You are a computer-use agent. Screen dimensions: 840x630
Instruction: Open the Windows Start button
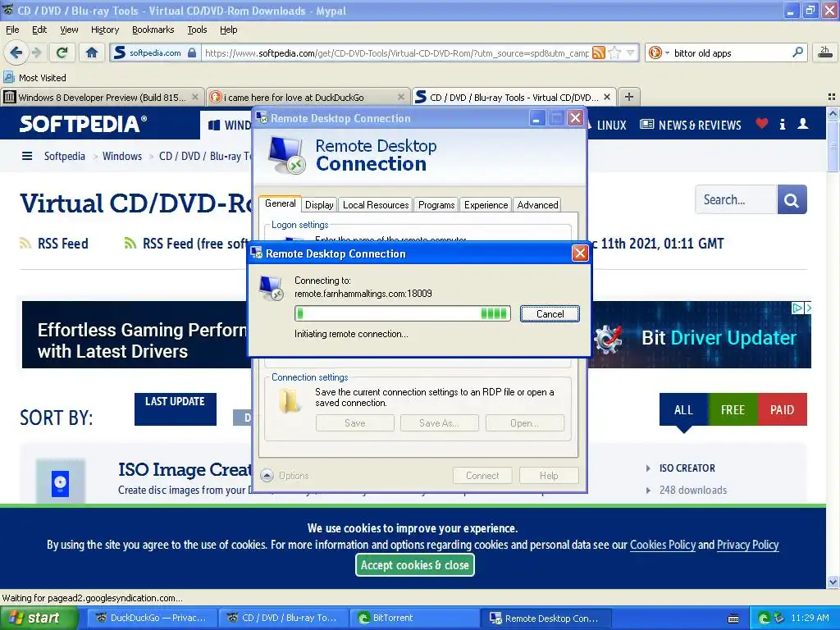[39, 619]
